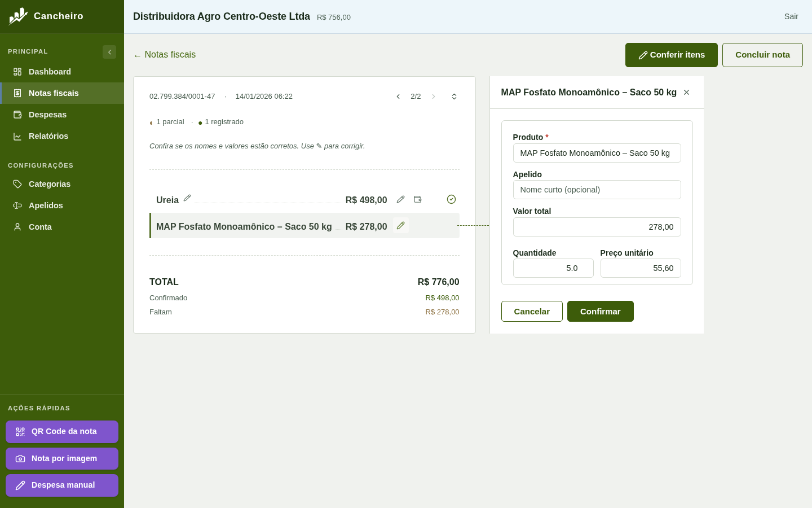Edit Ureia value with pencil icon
The image size is (812, 508).
click(400, 199)
